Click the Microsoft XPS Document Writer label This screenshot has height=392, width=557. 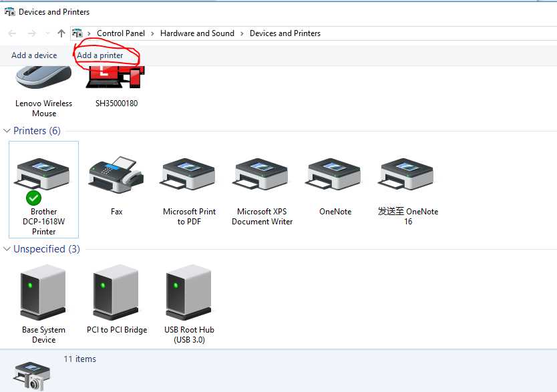(262, 216)
